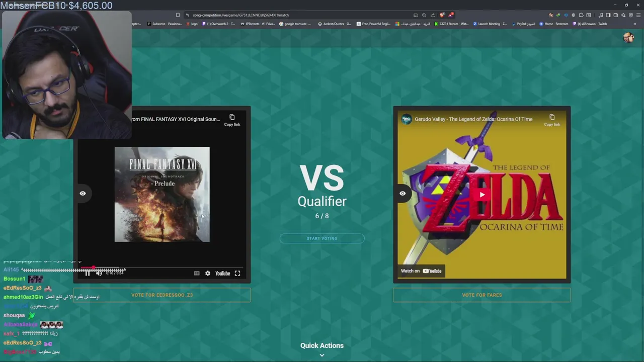Show more bookmarks chevron
Image resolution: width=644 pixels, height=362 pixels.
[634, 24]
